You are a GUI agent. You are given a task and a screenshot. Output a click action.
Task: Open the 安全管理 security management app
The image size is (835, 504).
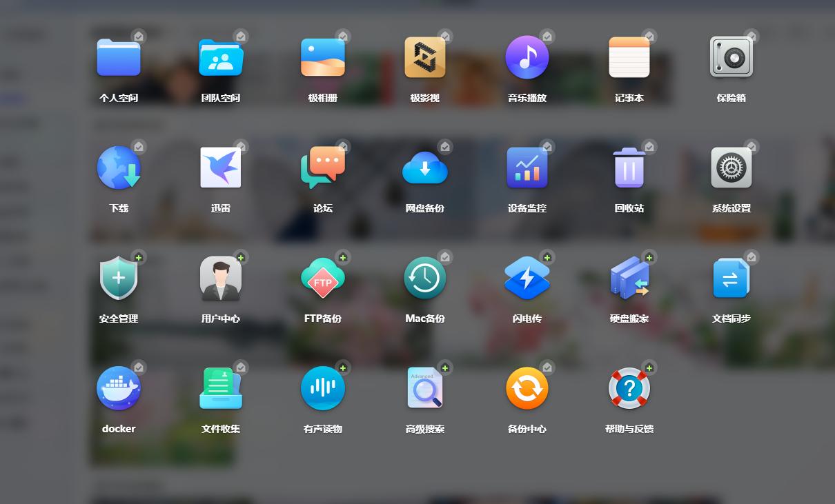coord(119,279)
